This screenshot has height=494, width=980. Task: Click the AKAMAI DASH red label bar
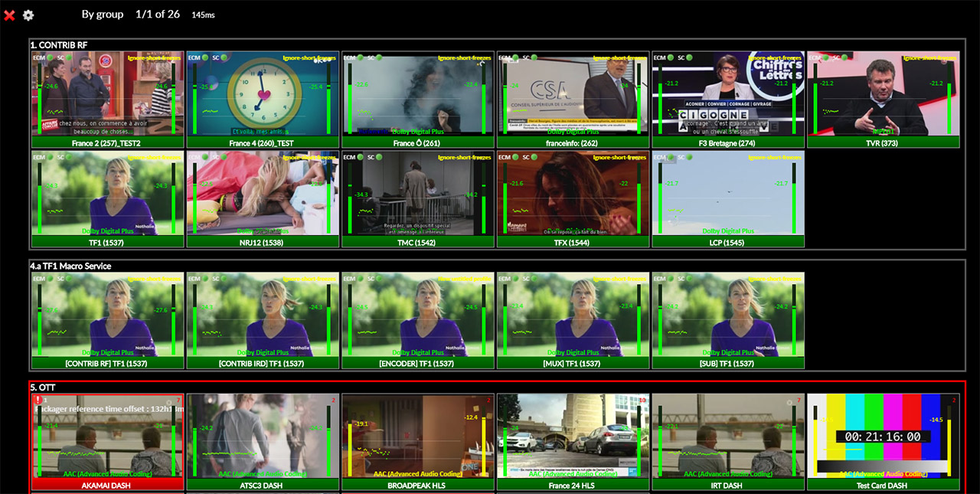pos(107,485)
